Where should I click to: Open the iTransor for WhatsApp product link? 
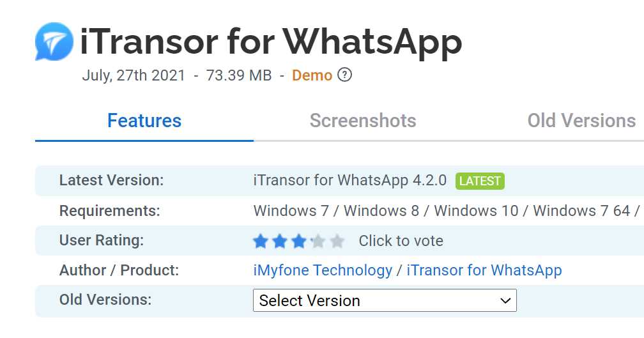point(484,270)
